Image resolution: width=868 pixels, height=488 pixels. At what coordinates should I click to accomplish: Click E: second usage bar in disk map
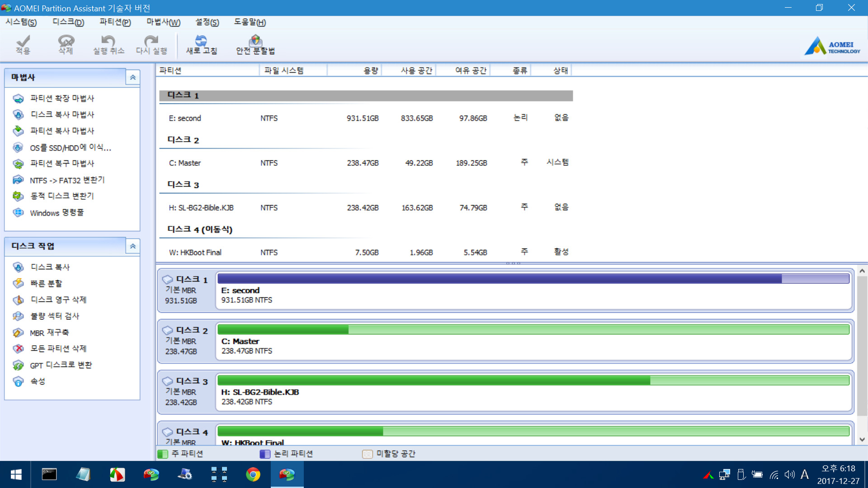click(533, 279)
